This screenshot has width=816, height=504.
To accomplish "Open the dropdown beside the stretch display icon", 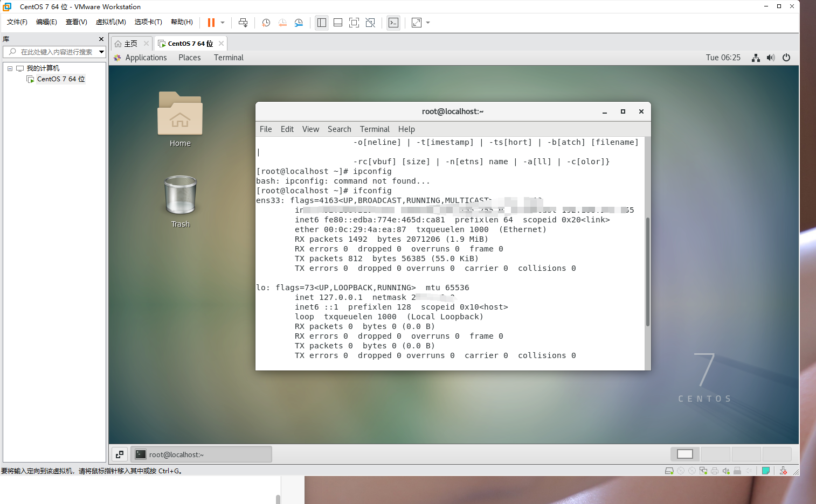I will click(428, 23).
